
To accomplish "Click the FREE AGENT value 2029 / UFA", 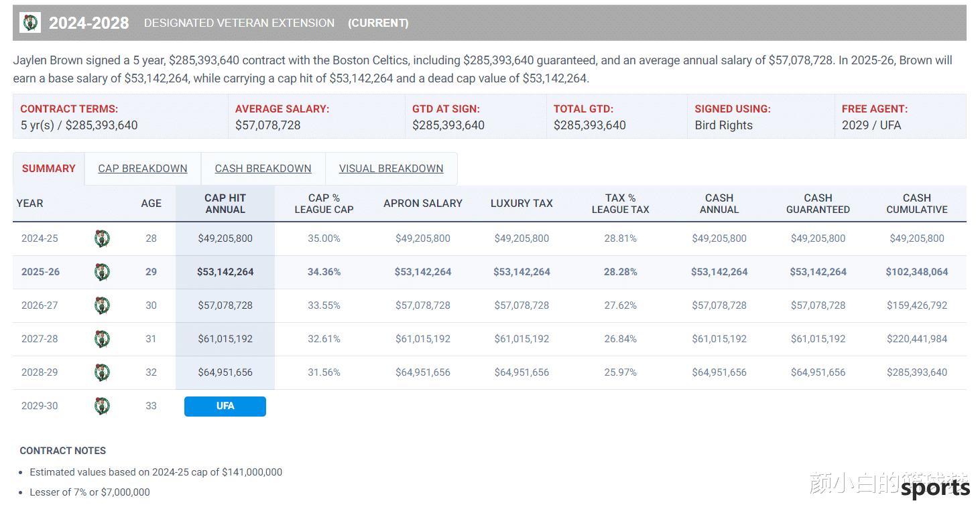I will [x=871, y=125].
